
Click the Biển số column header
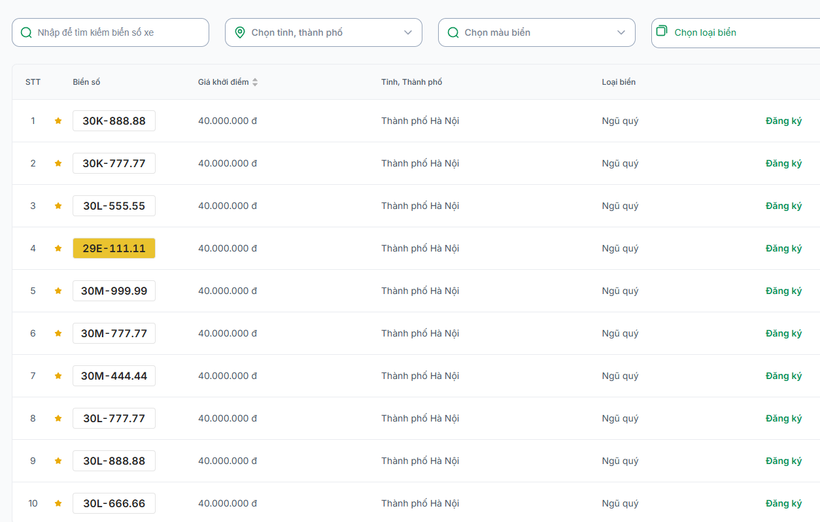click(87, 82)
